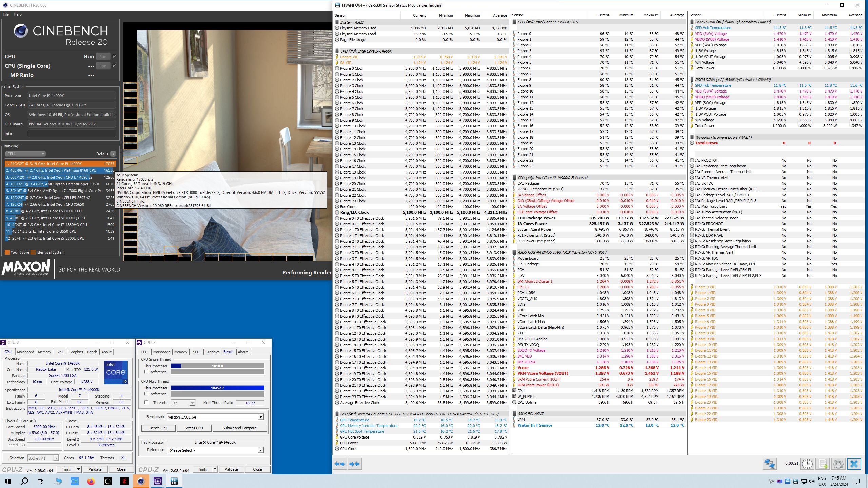868x488 pixels.
Task: Click the HWiNFO log file icon
Action: coord(823,464)
